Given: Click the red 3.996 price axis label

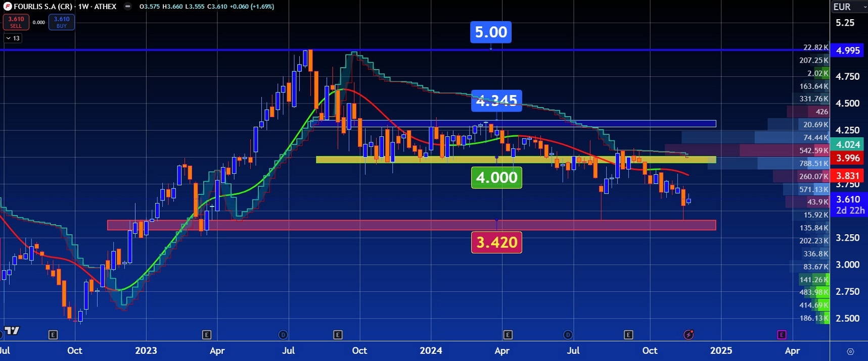Looking at the screenshot, I should [848, 158].
